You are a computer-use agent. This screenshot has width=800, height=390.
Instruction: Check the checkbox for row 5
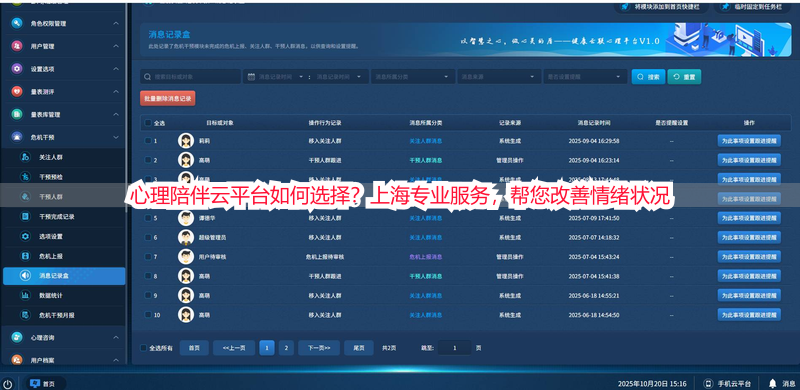click(148, 218)
